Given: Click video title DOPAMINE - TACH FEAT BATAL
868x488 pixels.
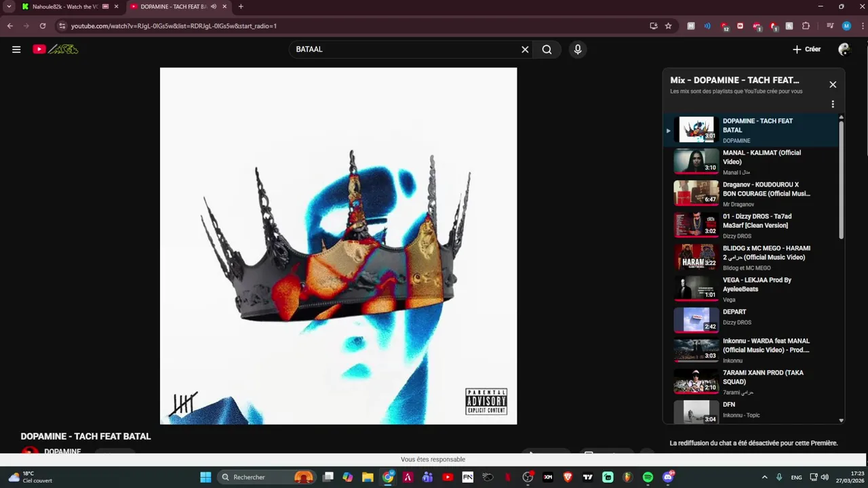Looking at the screenshot, I should 85,436.
